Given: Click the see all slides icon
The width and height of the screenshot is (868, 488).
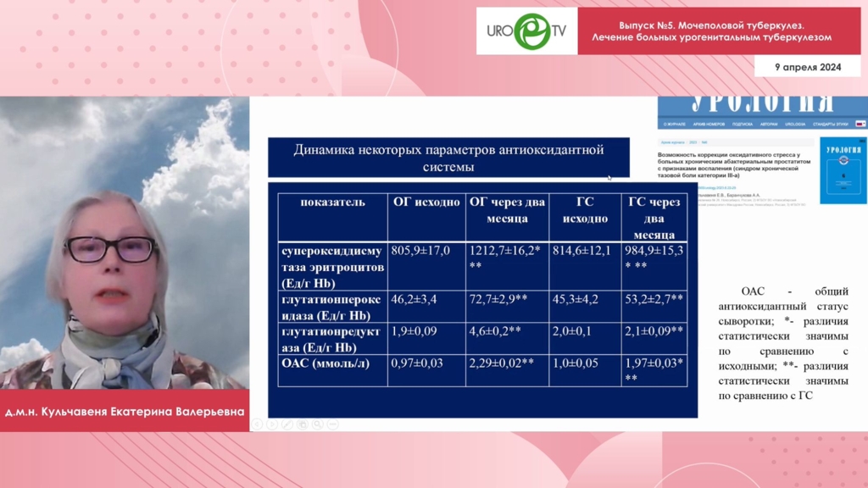Looking at the screenshot, I should pos(303,424).
